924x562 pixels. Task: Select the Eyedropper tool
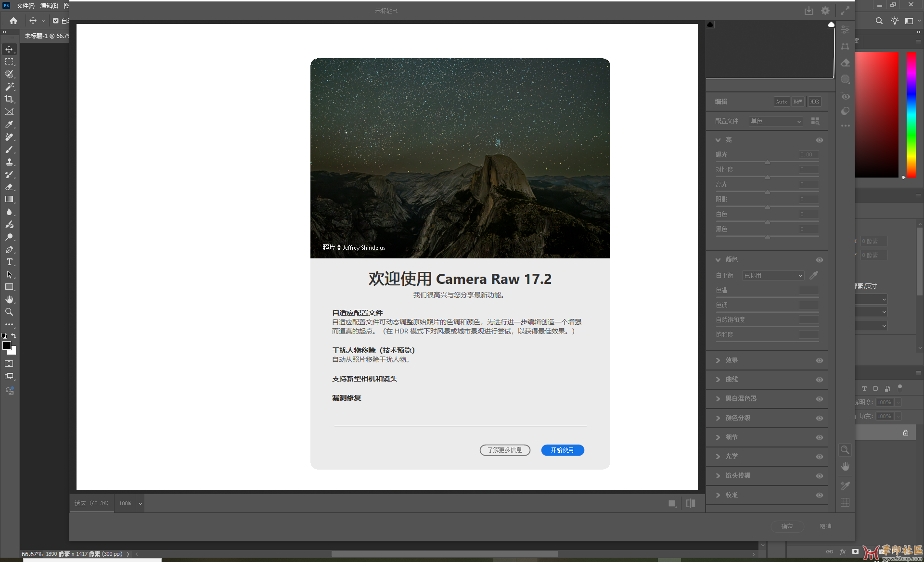tap(9, 124)
